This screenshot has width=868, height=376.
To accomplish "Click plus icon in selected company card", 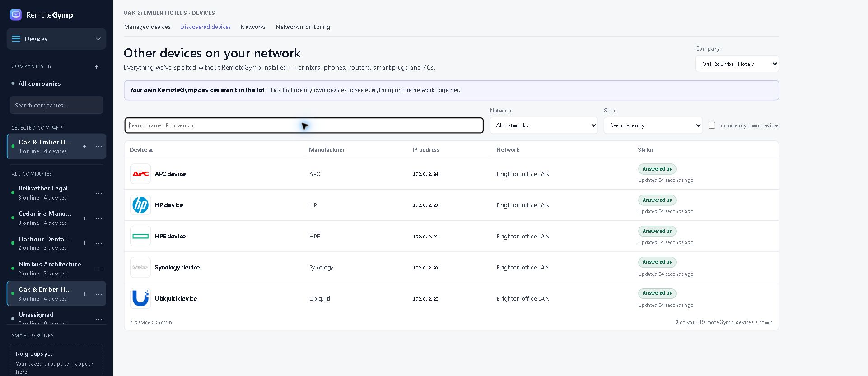I will coord(84,147).
